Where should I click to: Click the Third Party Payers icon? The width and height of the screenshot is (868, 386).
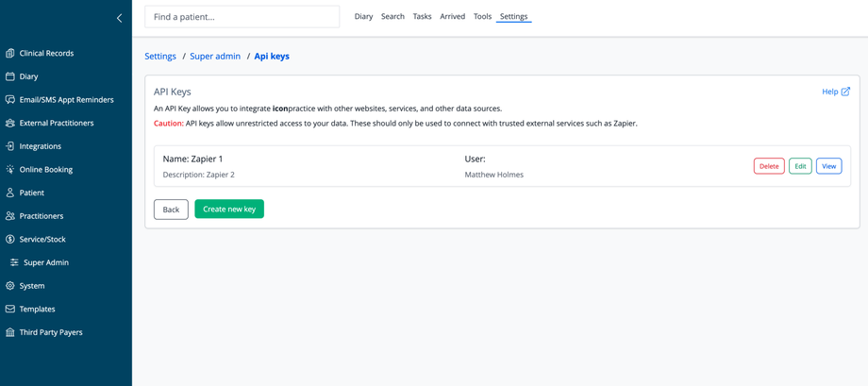(10, 332)
